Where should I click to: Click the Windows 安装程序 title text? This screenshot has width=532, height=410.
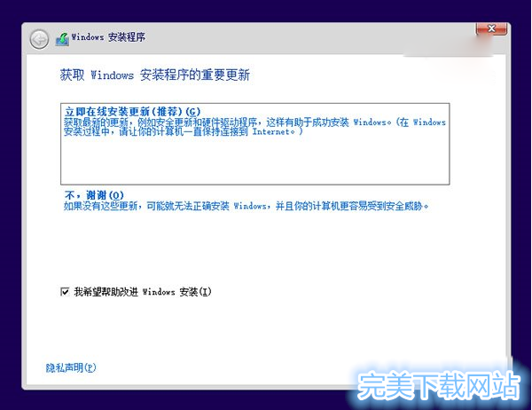(108, 37)
